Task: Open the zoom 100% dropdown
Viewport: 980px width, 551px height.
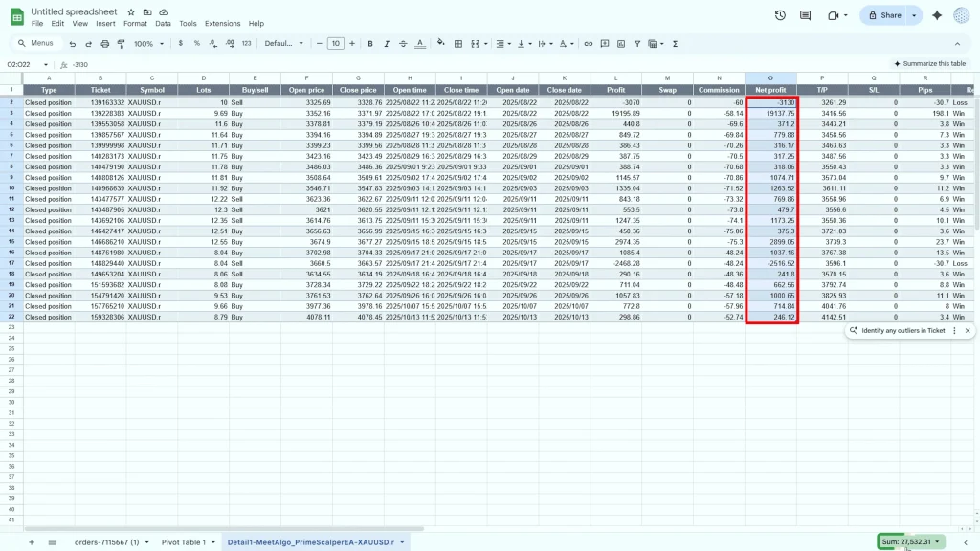Action: coord(148,44)
